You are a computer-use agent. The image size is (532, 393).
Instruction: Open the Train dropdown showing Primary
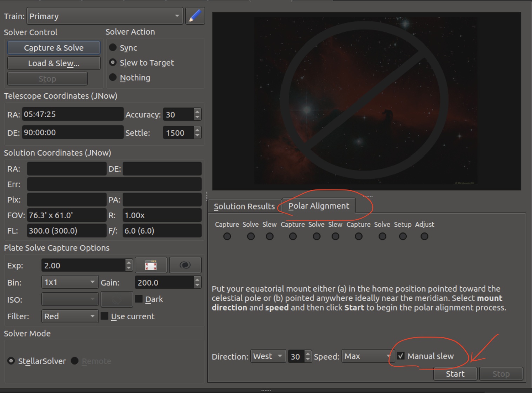click(105, 16)
